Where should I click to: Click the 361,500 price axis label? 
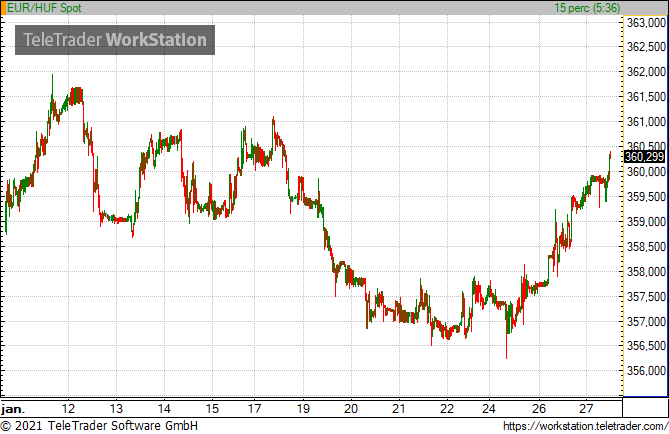(x=646, y=97)
